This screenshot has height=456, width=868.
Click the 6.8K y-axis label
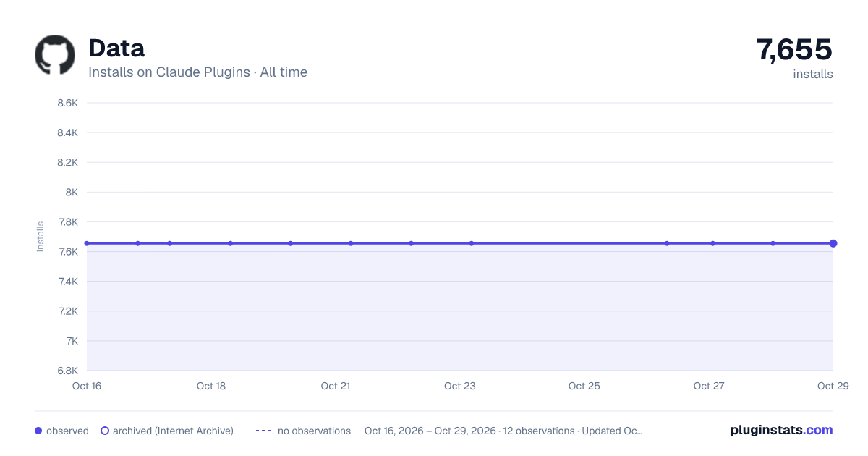coord(67,371)
